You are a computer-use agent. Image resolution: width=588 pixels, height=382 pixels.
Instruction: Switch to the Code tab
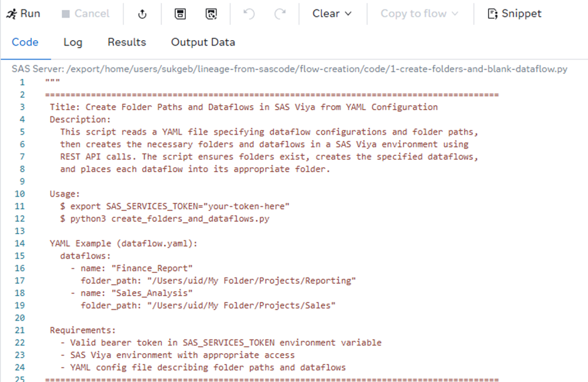pos(25,43)
